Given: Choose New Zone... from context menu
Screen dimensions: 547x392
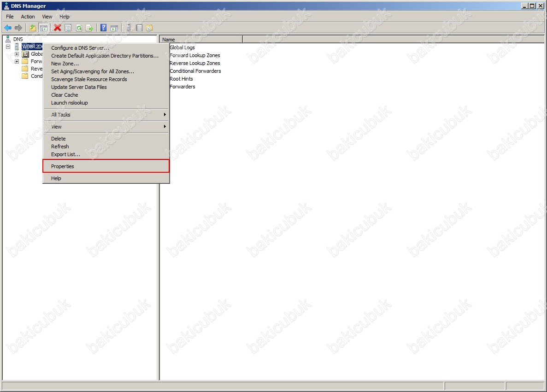Looking at the screenshot, I should point(65,64).
